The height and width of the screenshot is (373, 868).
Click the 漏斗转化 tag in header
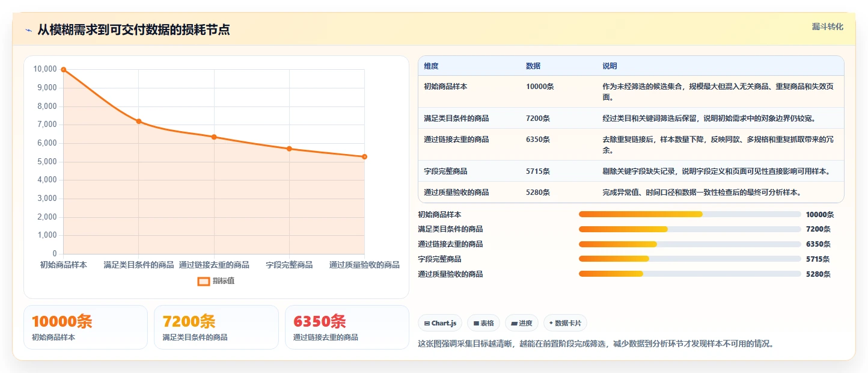[x=827, y=26]
